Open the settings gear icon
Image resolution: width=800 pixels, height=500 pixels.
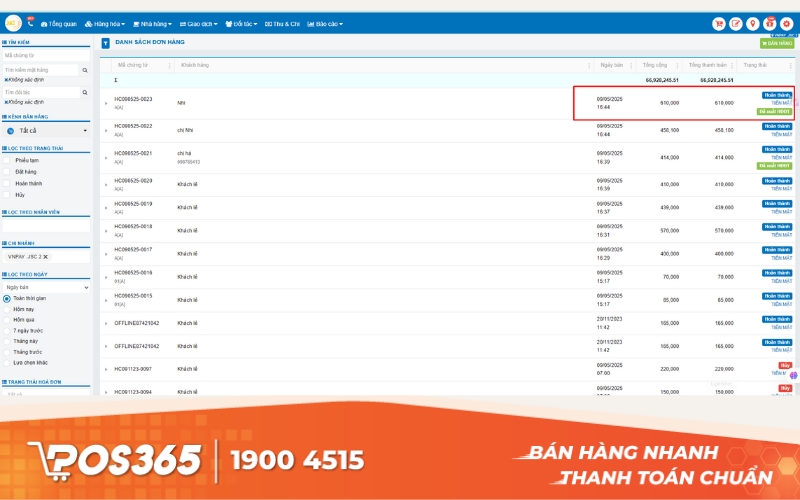(786, 23)
